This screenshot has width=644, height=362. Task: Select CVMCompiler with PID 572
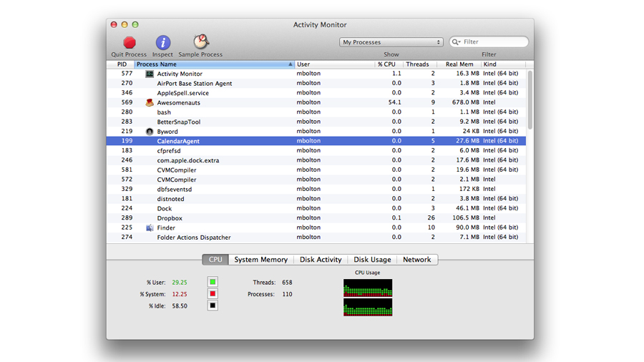pos(316,180)
